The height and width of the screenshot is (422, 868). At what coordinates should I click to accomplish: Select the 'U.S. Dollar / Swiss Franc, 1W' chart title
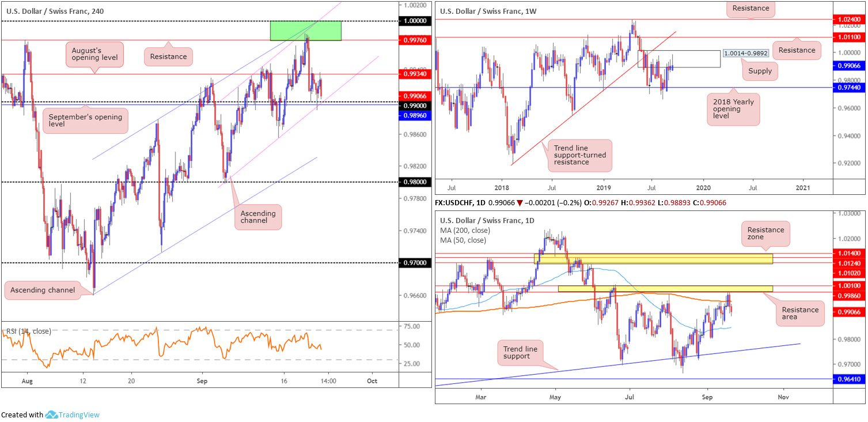click(490, 10)
